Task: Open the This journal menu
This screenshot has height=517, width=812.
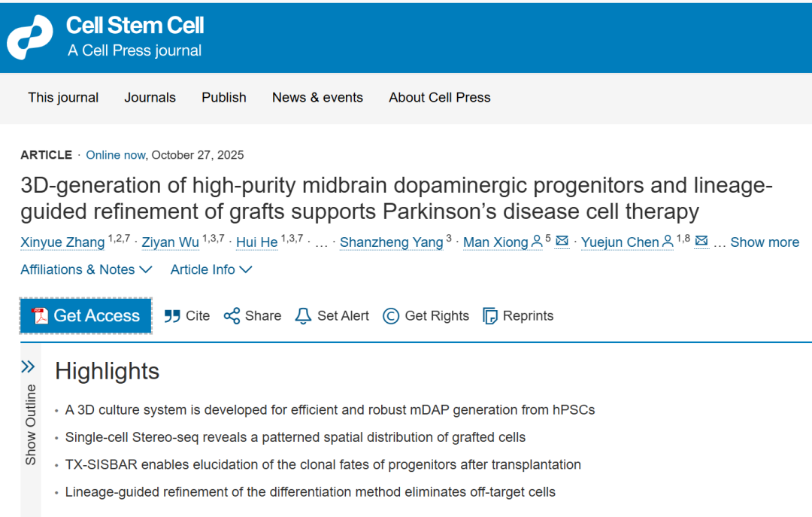Action: point(63,98)
